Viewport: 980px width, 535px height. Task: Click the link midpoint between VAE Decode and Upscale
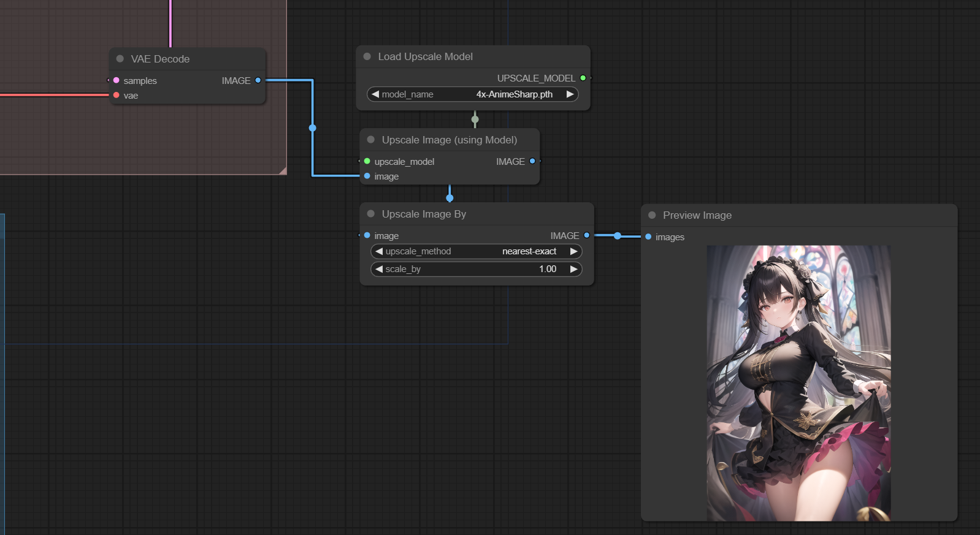(x=313, y=127)
